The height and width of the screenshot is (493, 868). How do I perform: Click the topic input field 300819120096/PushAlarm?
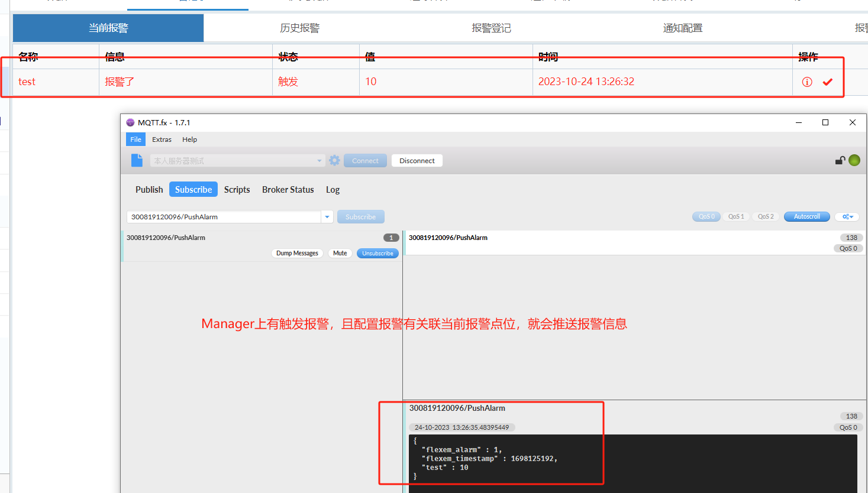(x=224, y=217)
